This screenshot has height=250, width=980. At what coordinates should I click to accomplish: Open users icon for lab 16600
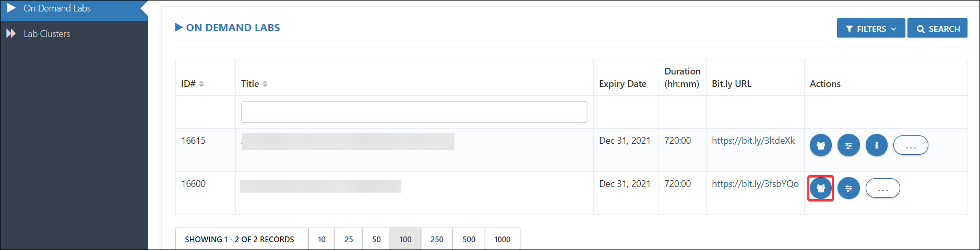click(x=820, y=188)
